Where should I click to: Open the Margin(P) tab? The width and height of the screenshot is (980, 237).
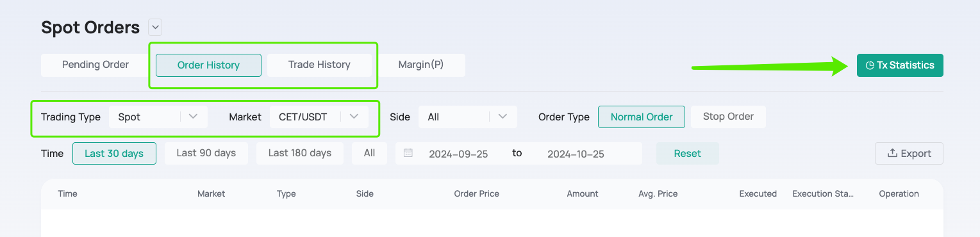[x=421, y=65]
